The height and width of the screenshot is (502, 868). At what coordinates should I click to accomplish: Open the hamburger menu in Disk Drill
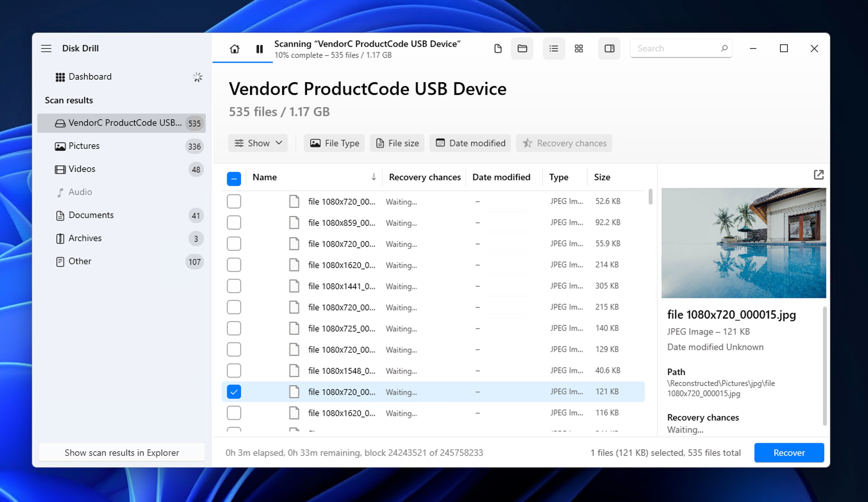click(46, 48)
